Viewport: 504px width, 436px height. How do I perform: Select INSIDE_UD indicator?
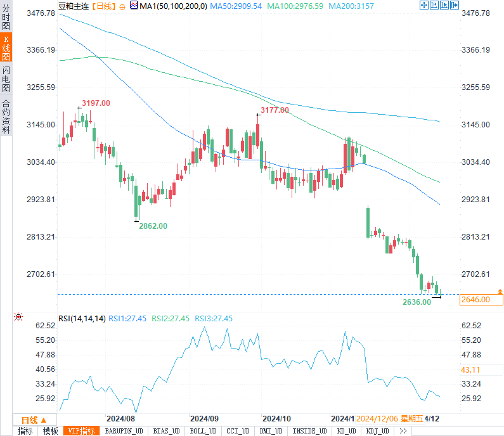(309, 431)
